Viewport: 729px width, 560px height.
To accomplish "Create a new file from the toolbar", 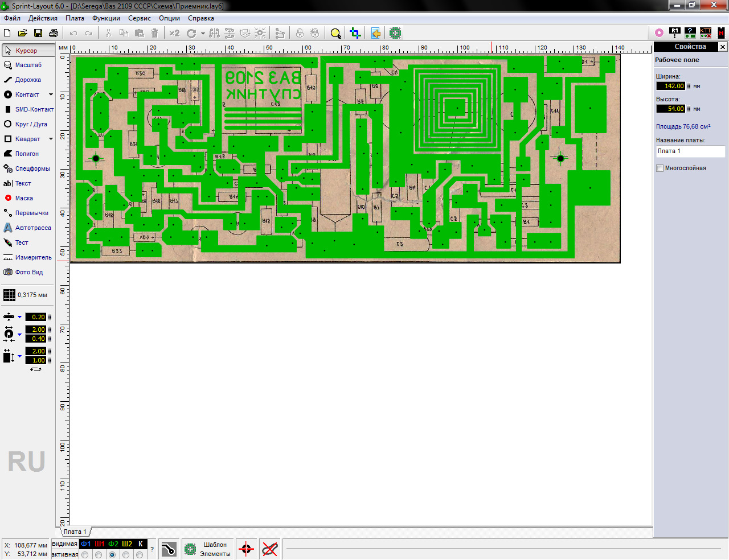I will [x=7, y=33].
